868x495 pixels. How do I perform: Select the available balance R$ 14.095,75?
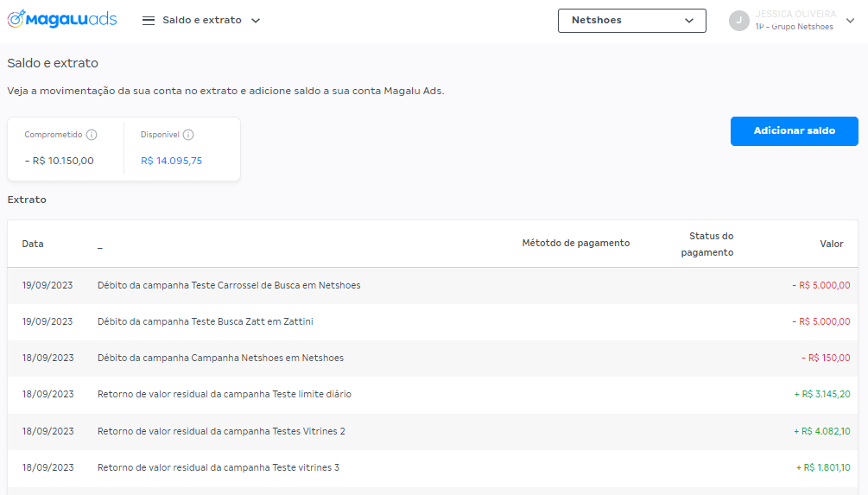click(x=171, y=161)
